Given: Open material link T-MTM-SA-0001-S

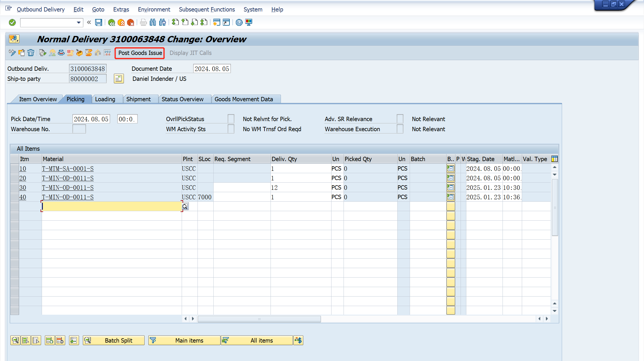Looking at the screenshot, I should (68, 169).
